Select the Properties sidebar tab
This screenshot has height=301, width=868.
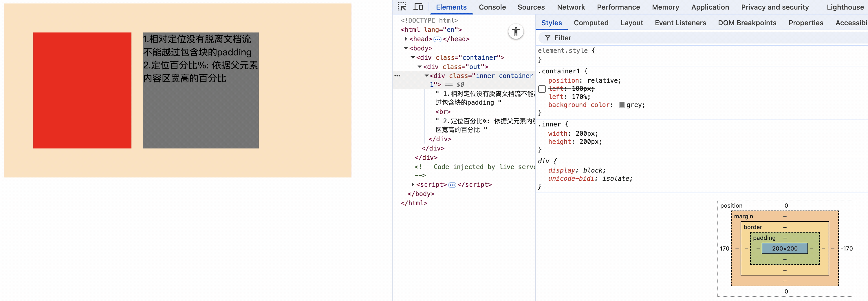point(805,23)
